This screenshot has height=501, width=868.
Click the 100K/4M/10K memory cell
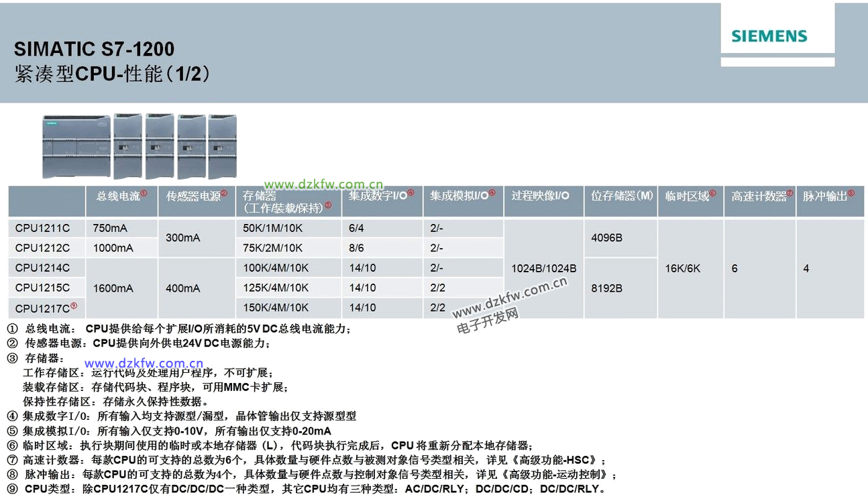pos(288,268)
